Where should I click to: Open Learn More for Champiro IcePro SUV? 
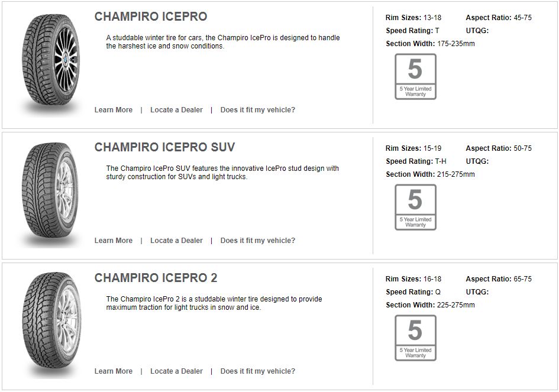pos(114,241)
